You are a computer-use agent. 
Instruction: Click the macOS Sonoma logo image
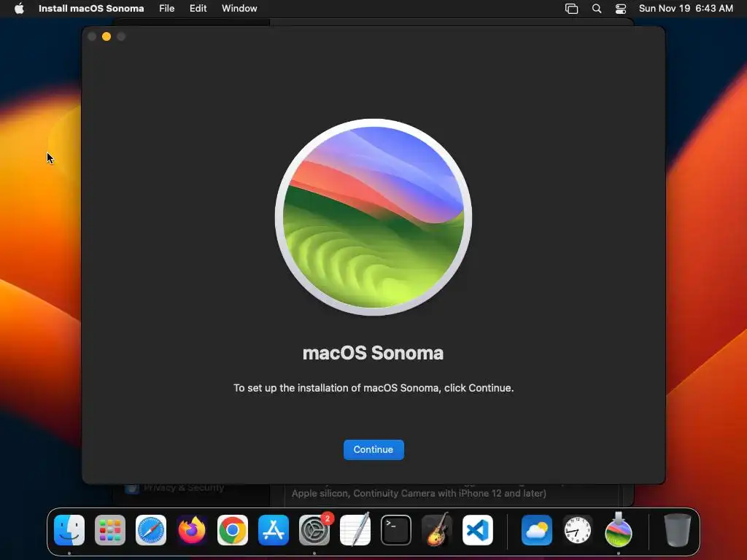click(373, 217)
